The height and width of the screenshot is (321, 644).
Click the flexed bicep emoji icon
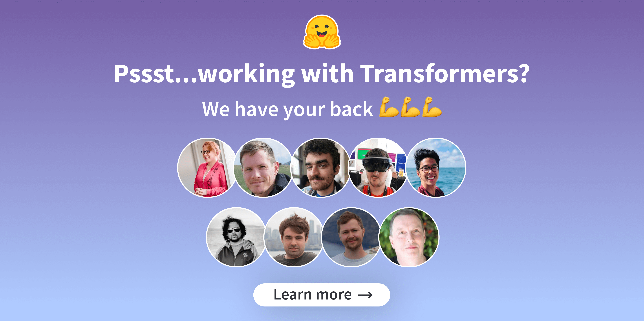point(378,105)
